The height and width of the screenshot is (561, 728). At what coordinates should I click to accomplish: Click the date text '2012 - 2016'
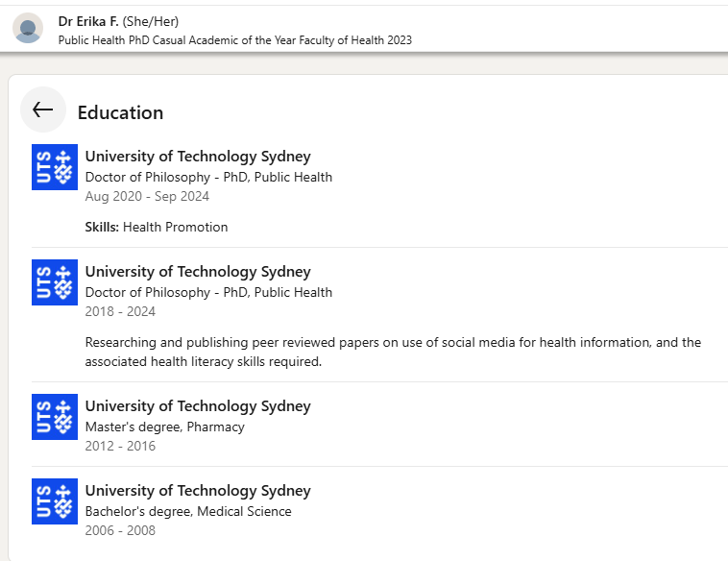pos(120,447)
